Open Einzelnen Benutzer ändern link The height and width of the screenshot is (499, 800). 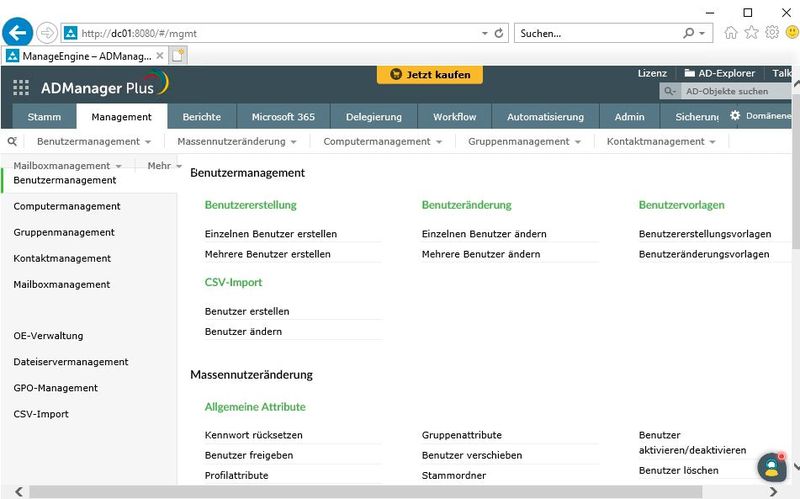[484, 234]
